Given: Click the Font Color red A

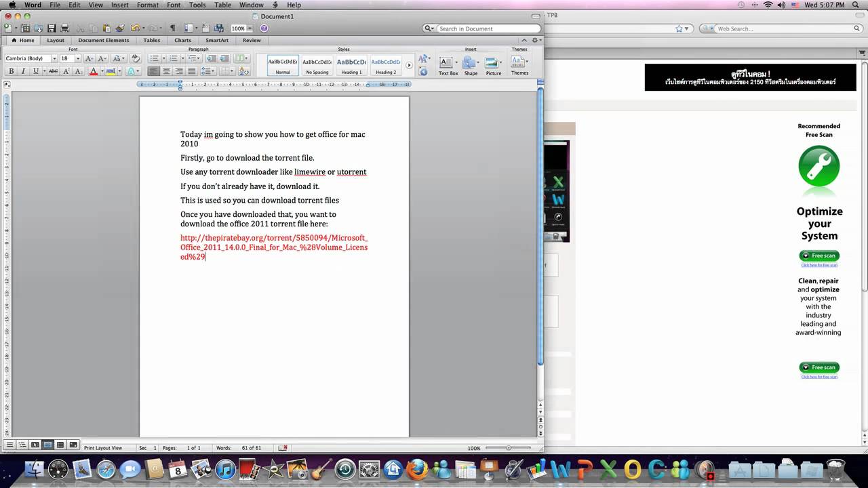Looking at the screenshot, I should click(x=93, y=71).
